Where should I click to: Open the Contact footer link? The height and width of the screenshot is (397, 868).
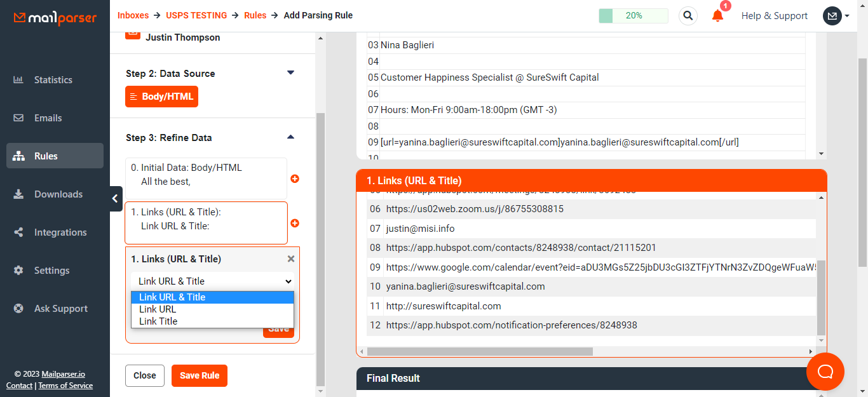point(19,386)
